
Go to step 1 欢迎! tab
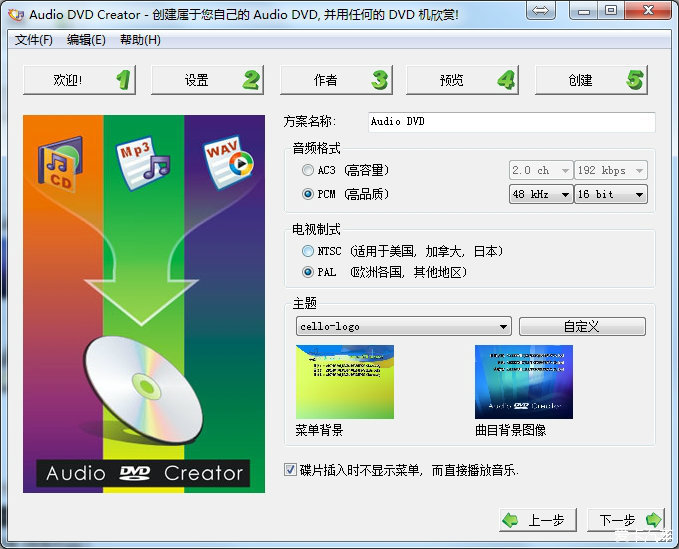(x=80, y=80)
